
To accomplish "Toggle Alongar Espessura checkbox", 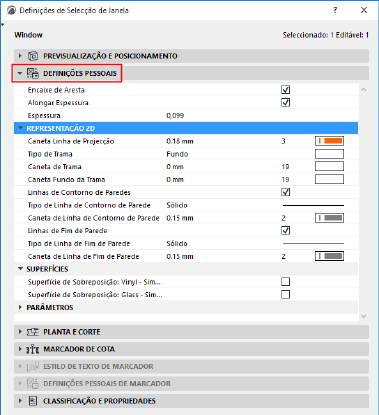I will 286,102.
